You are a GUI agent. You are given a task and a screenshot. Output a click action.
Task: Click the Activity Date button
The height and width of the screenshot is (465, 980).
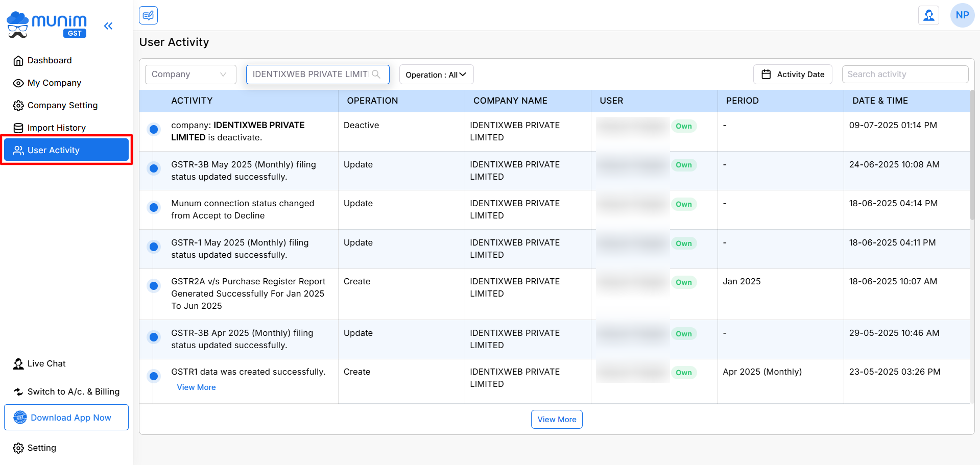(793, 75)
